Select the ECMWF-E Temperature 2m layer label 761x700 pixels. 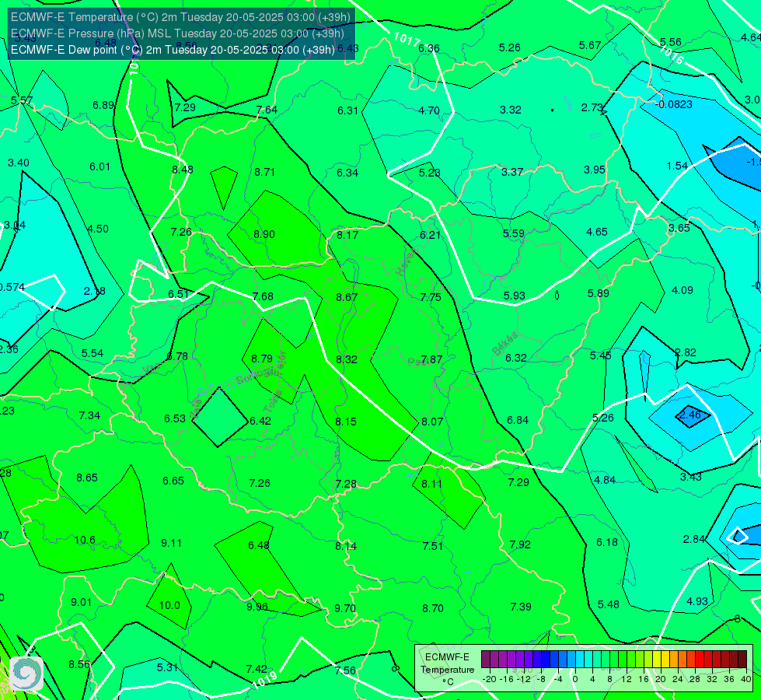180,17
